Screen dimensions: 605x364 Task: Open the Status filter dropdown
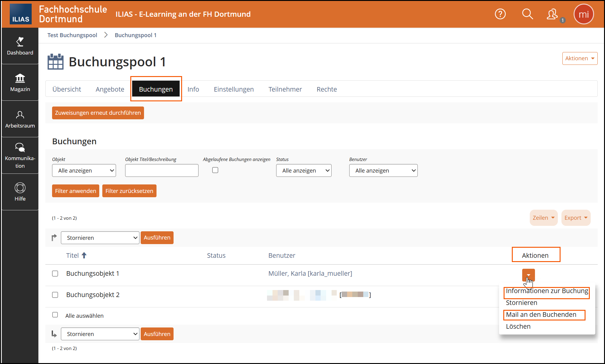[x=304, y=170]
